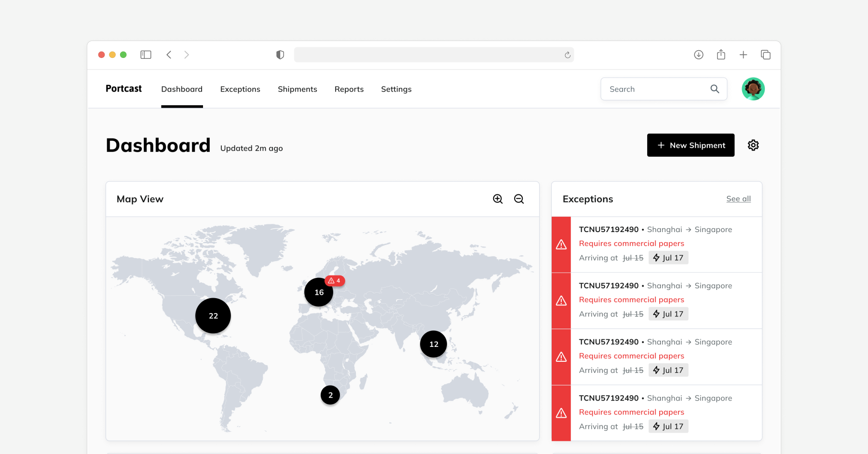The image size is (868, 454).
Task: Click the browser share icon
Action: tap(721, 55)
